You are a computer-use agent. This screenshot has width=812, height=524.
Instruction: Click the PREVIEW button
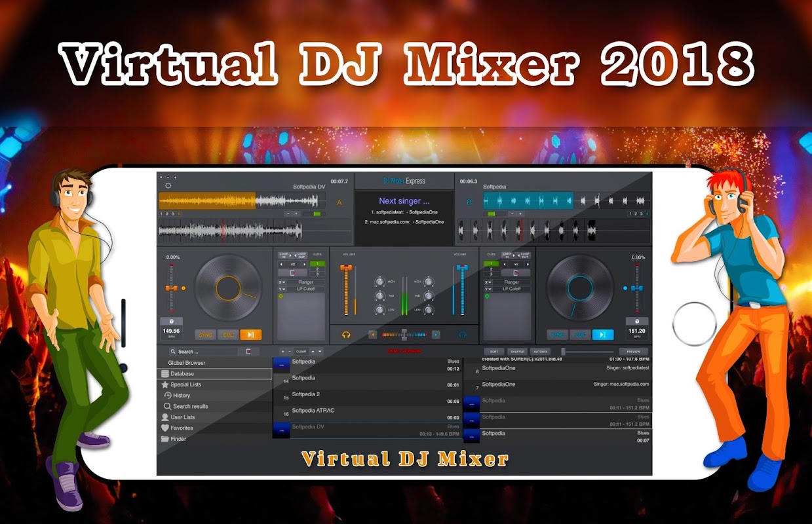[x=634, y=352]
